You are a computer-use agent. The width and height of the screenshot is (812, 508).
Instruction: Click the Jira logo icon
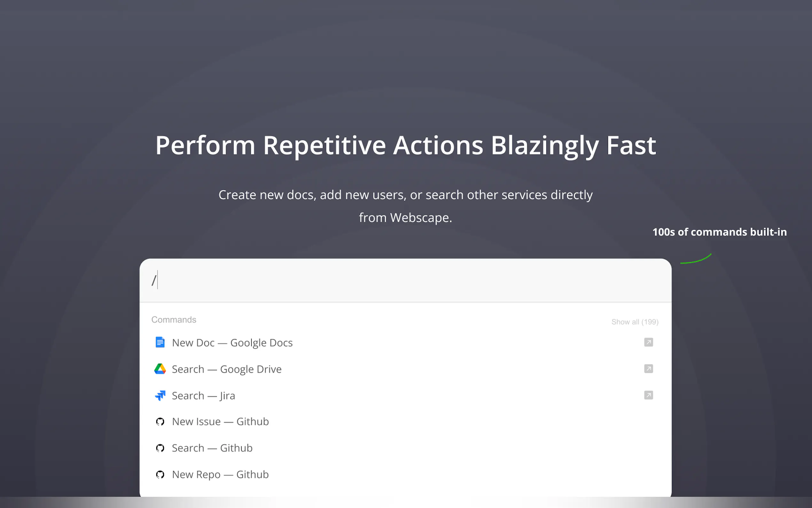click(x=160, y=395)
